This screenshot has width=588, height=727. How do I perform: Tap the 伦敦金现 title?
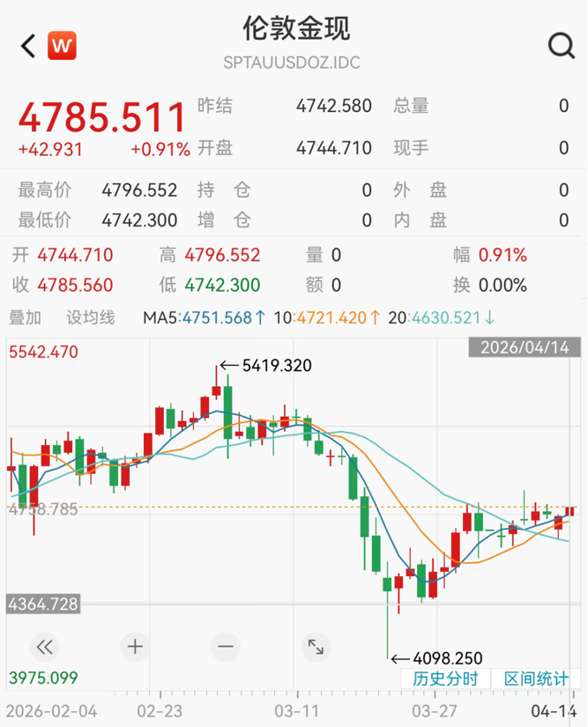[x=296, y=28]
